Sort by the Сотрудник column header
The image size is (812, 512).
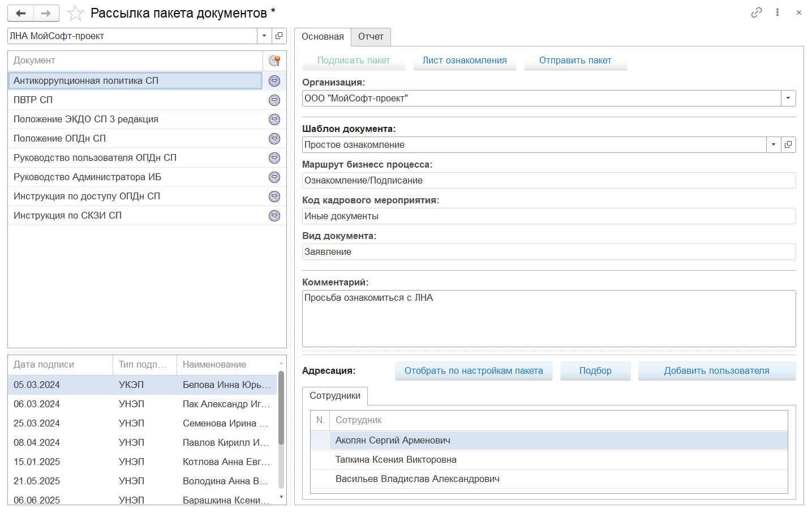[558, 420]
